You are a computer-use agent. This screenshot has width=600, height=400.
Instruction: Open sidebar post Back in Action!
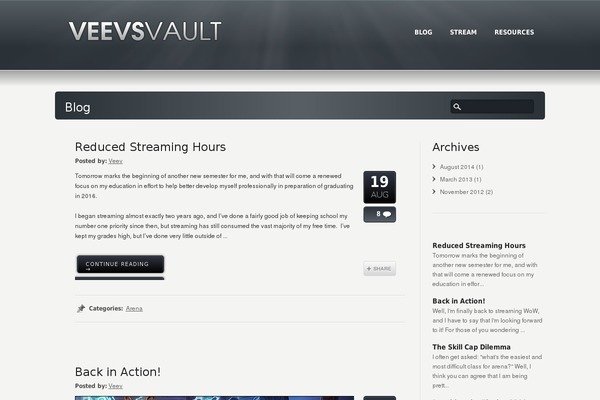pos(459,301)
